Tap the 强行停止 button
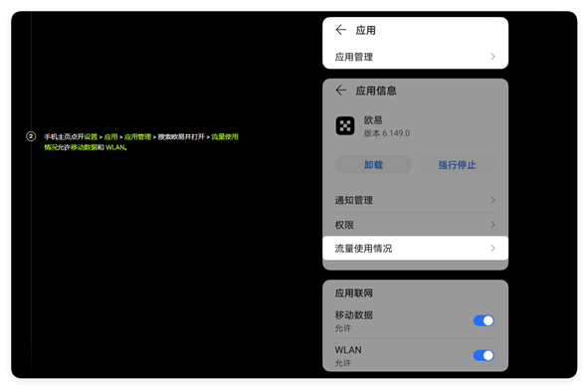 pos(457,165)
